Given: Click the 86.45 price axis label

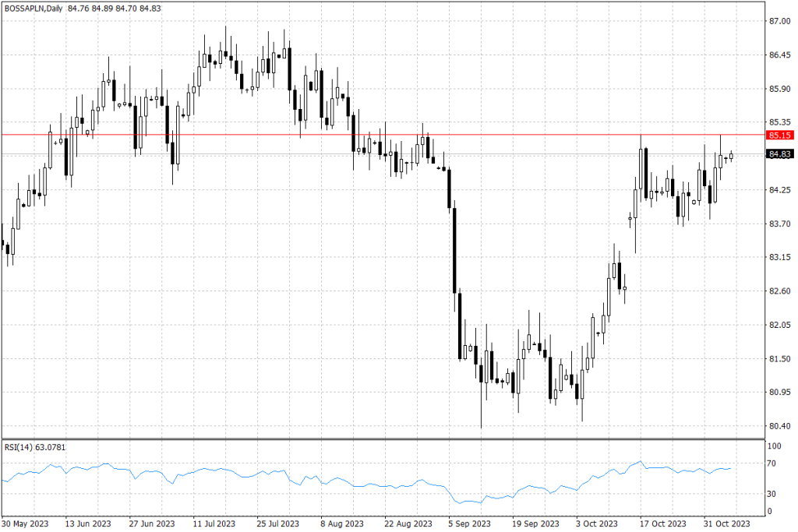Looking at the screenshot, I should [779, 55].
